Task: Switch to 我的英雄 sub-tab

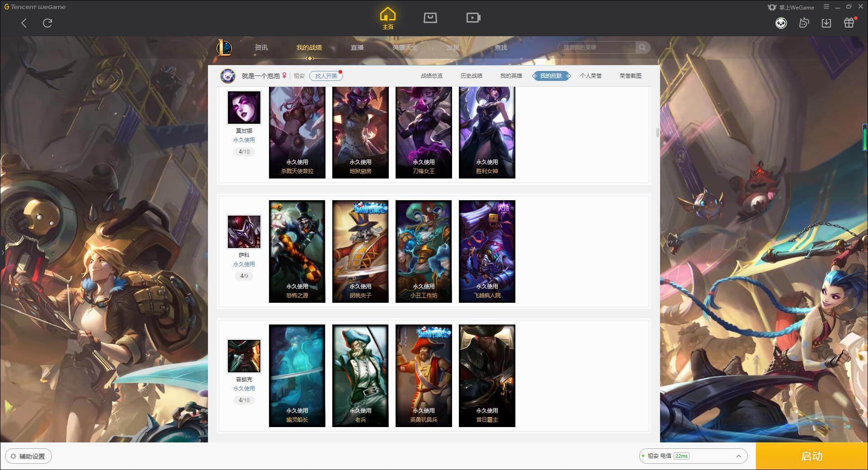Action: click(511, 76)
